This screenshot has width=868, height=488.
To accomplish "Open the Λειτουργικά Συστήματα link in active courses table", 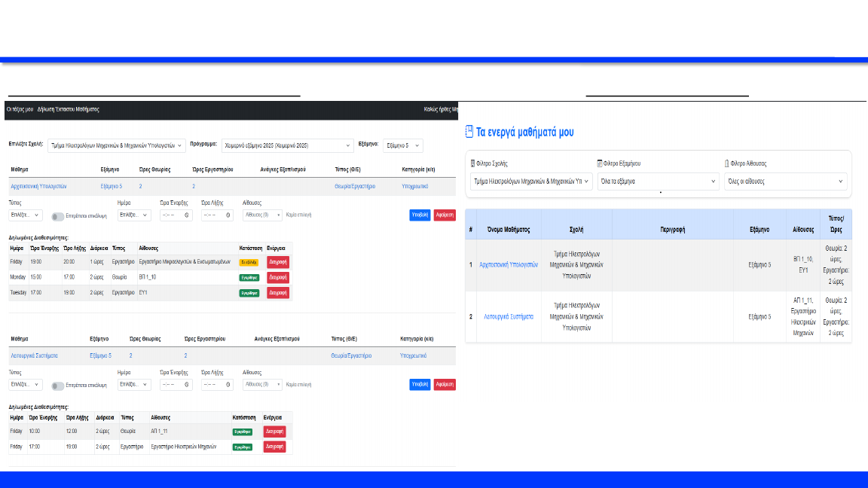I will click(509, 317).
